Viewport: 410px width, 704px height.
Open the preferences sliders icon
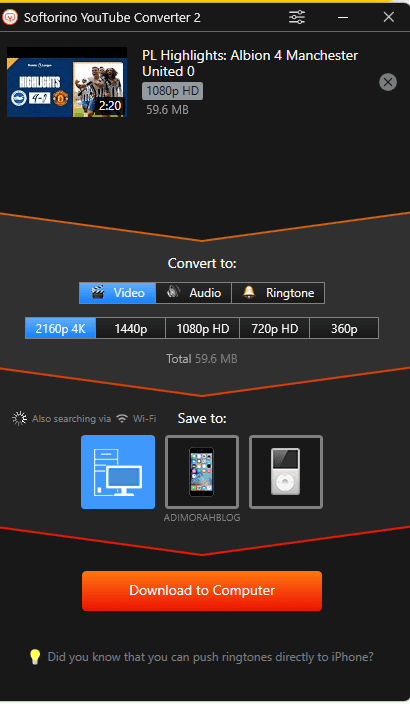tap(297, 17)
